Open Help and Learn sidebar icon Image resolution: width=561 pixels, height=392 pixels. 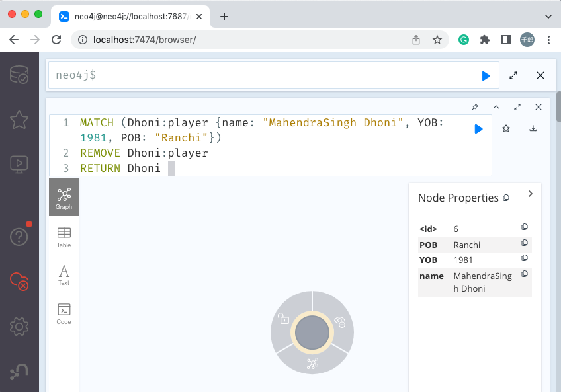19,237
